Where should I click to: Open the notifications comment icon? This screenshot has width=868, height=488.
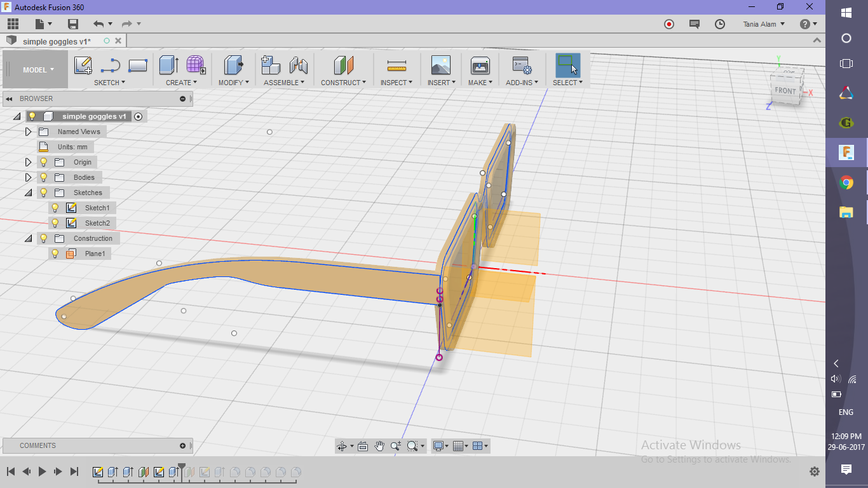(x=695, y=24)
